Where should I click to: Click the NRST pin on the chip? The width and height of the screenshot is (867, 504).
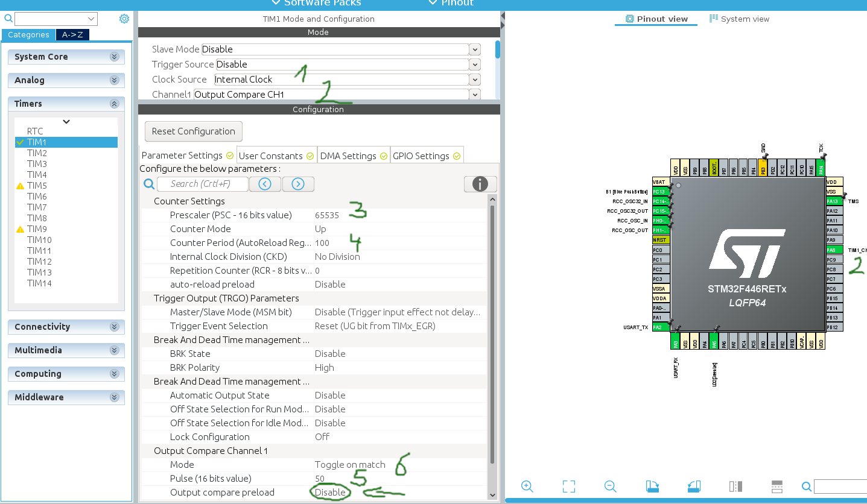(661, 240)
